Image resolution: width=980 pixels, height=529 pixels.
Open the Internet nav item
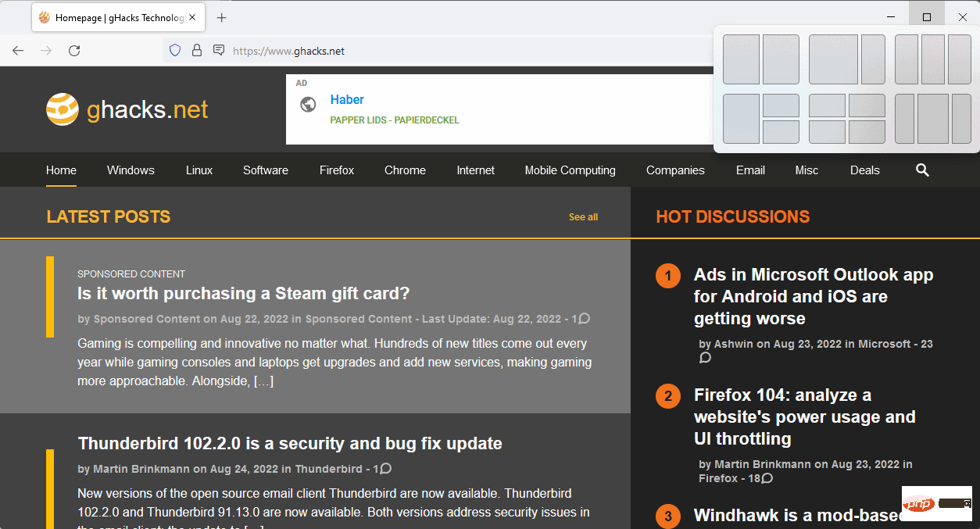tap(476, 170)
